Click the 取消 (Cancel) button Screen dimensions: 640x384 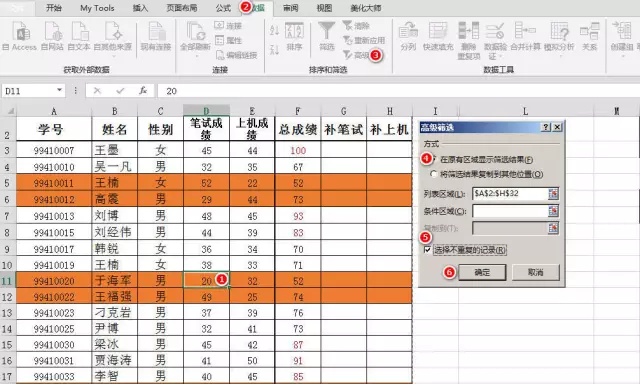point(536,272)
